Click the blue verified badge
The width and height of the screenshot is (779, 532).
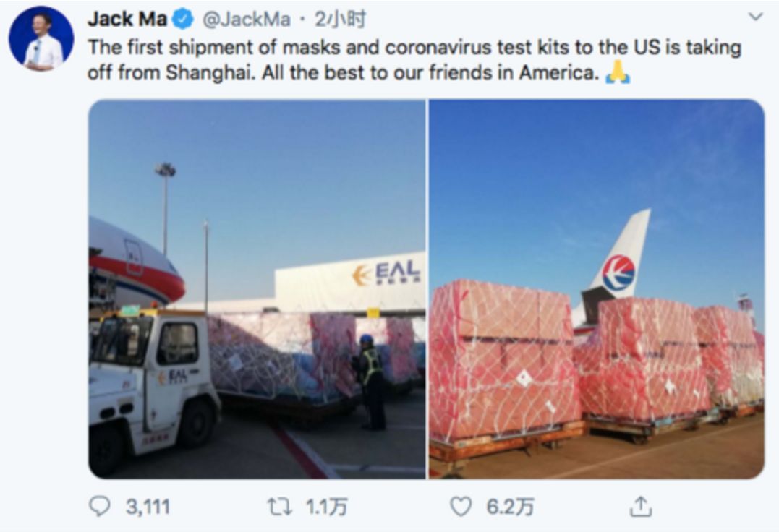[182, 20]
